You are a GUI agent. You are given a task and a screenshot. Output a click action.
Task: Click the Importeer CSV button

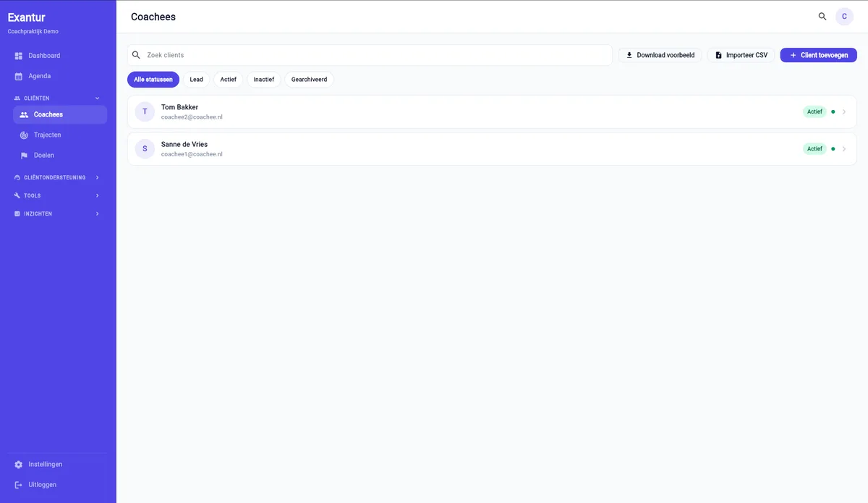point(741,55)
